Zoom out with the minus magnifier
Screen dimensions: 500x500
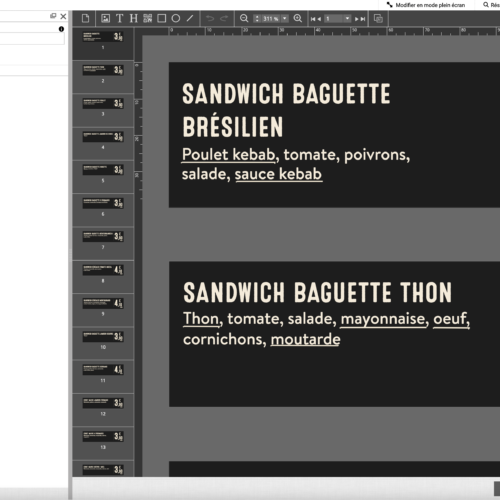click(244, 18)
